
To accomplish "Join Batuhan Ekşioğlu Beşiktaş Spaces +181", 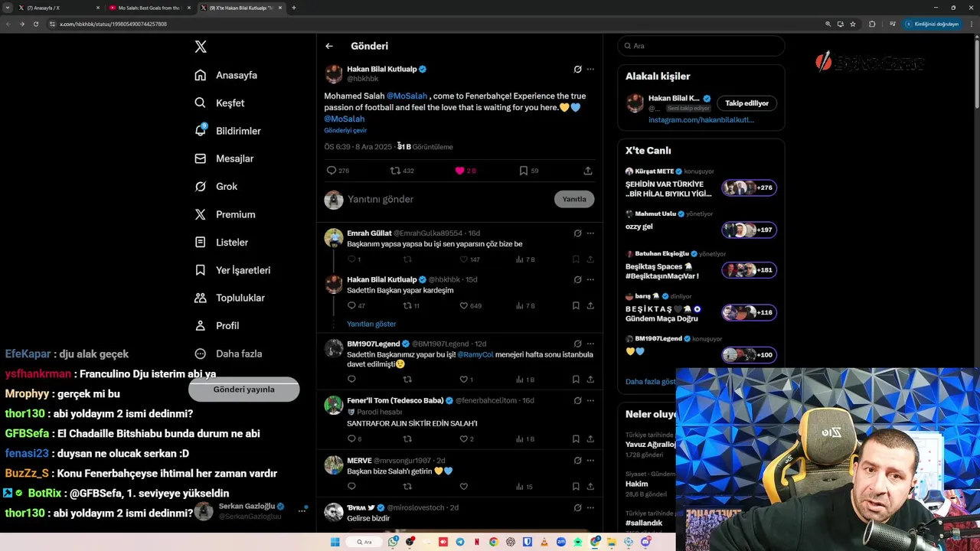I will pos(749,269).
